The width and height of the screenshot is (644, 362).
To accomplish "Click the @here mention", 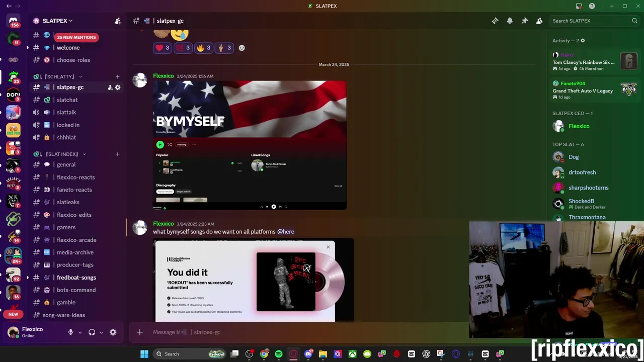I will [286, 232].
